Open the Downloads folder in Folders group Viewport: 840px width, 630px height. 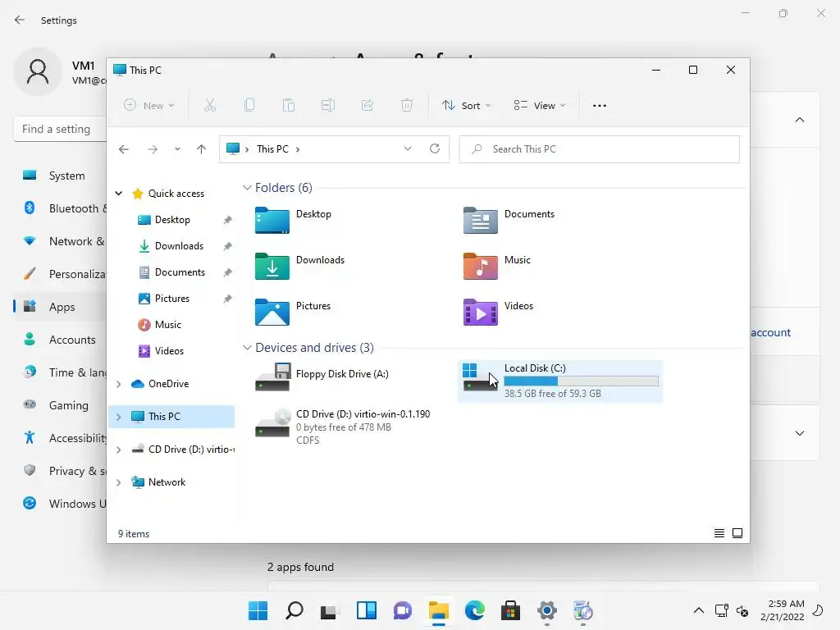click(x=299, y=267)
